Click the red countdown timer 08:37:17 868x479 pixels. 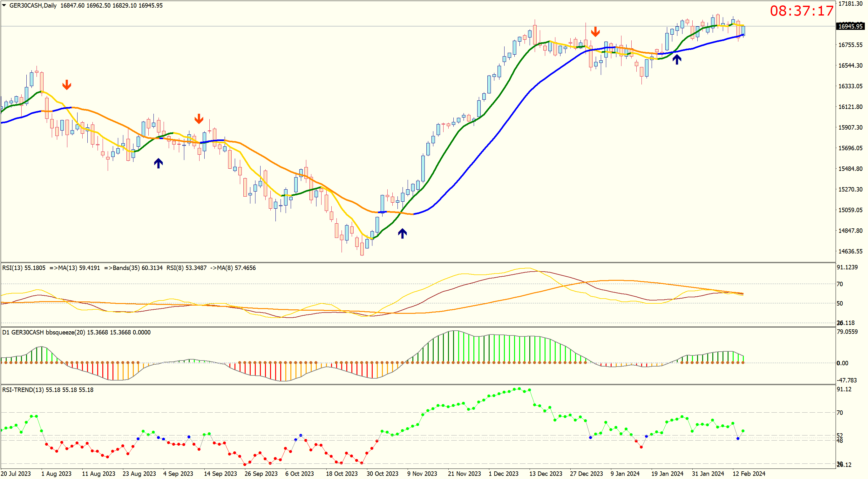click(801, 11)
